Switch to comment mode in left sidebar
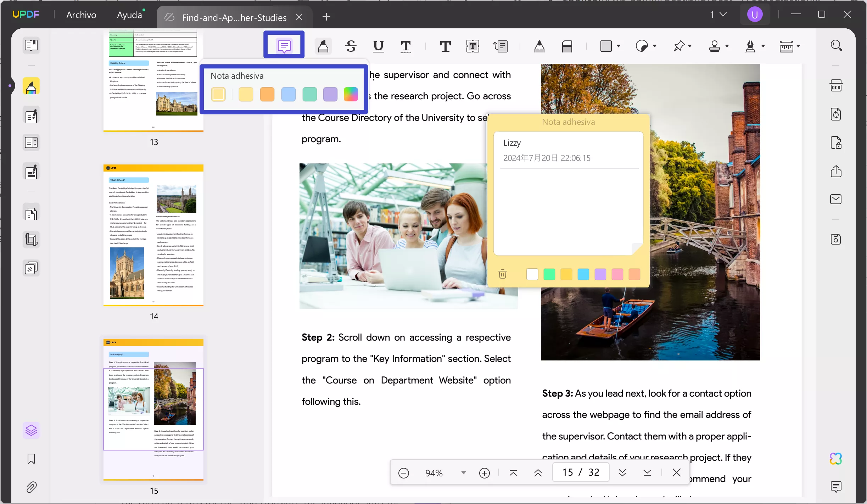The height and width of the screenshot is (504, 867). [x=31, y=86]
